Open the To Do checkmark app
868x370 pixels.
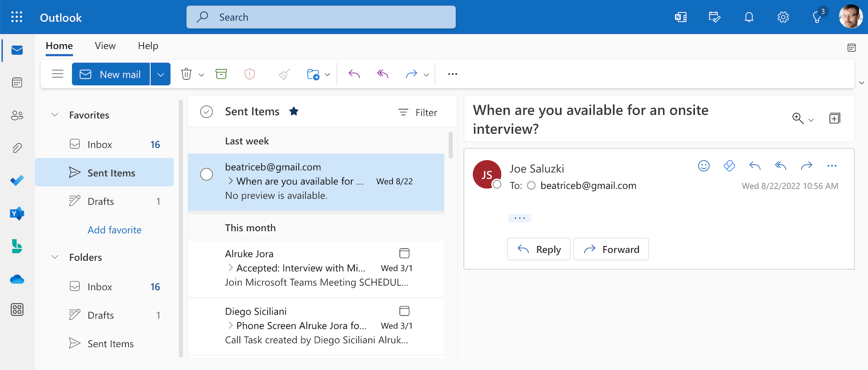[x=17, y=181]
